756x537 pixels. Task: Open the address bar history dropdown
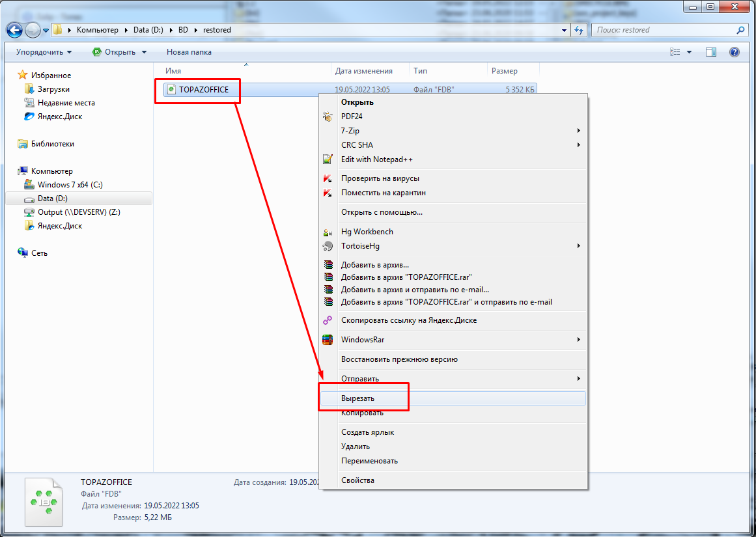click(564, 30)
